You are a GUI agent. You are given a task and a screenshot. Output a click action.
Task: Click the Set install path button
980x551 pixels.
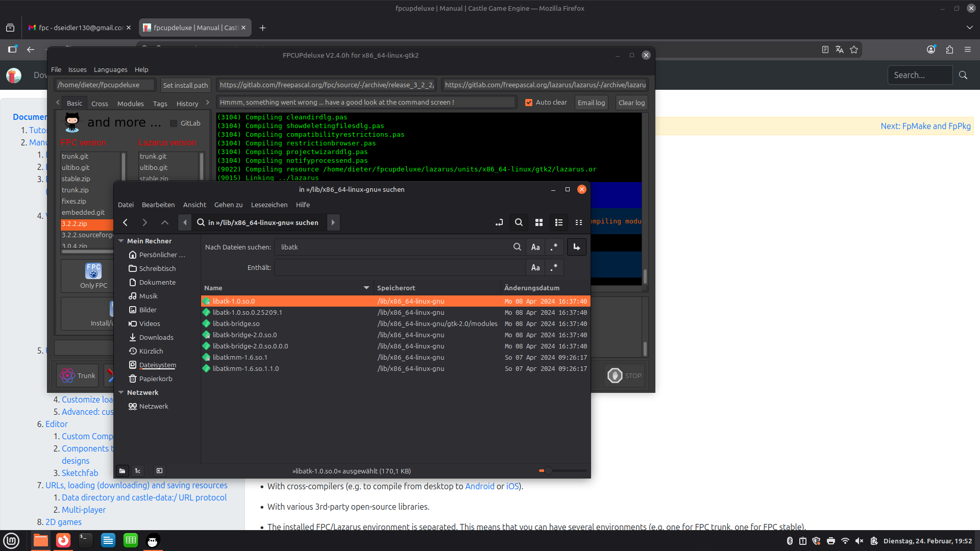(185, 85)
